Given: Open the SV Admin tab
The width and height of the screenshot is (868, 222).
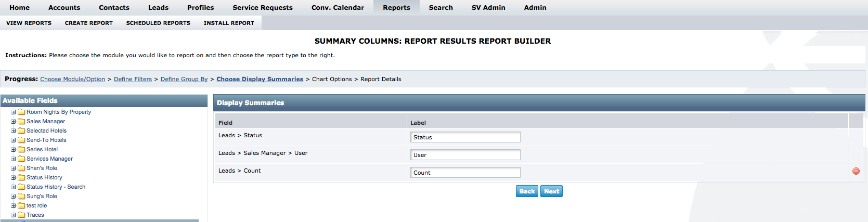Looking at the screenshot, I should click(x=488, y=7).
